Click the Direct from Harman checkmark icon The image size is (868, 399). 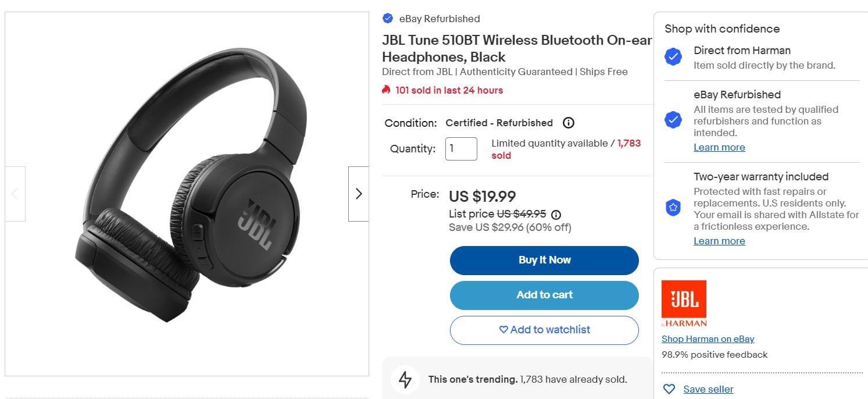673,57
